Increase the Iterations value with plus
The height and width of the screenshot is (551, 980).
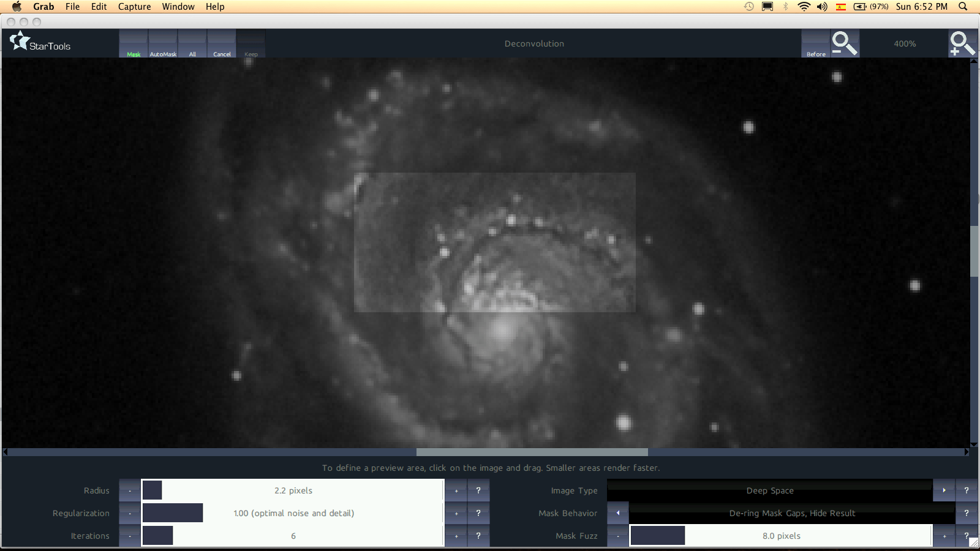tap(456, 536)
